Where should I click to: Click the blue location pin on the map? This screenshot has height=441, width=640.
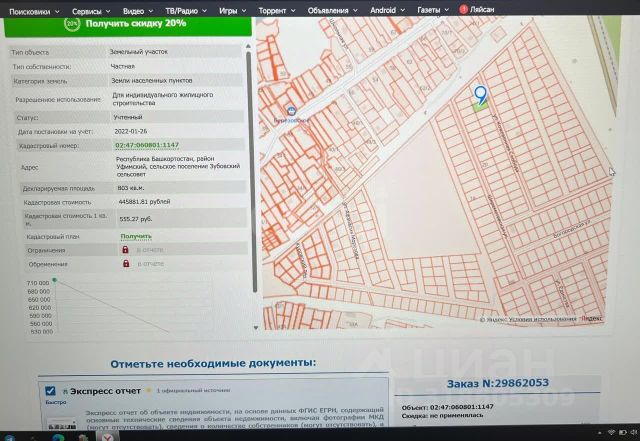(480, 95)
